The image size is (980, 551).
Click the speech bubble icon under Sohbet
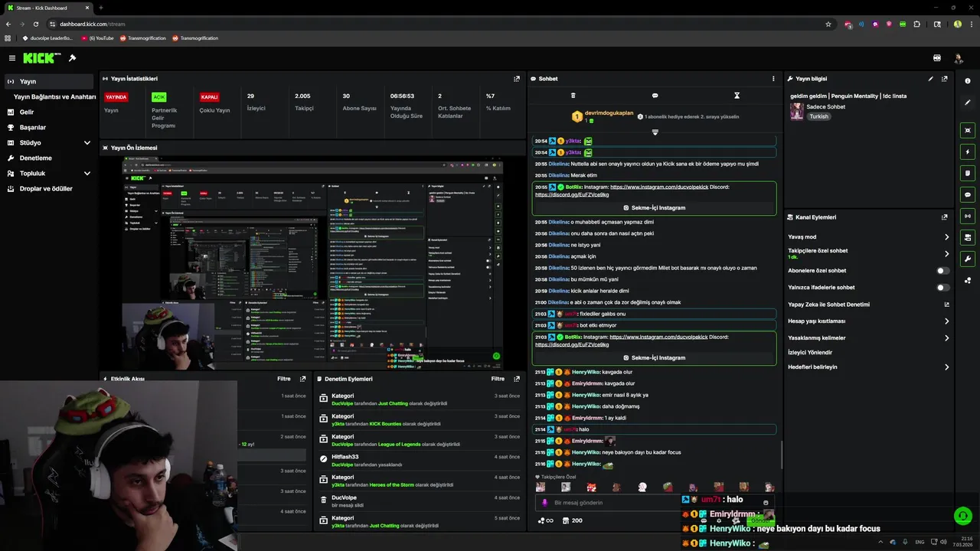tap(655, 96)
